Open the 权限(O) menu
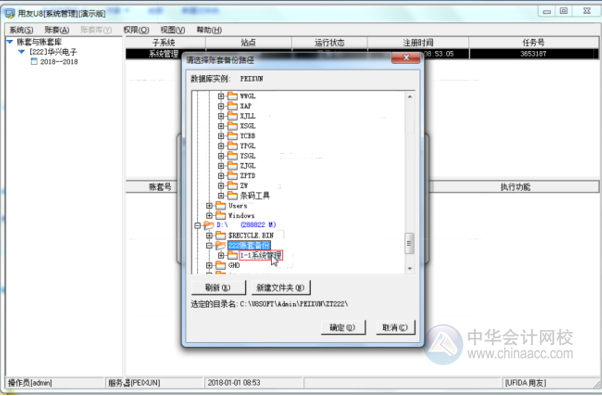 (136, 30)
